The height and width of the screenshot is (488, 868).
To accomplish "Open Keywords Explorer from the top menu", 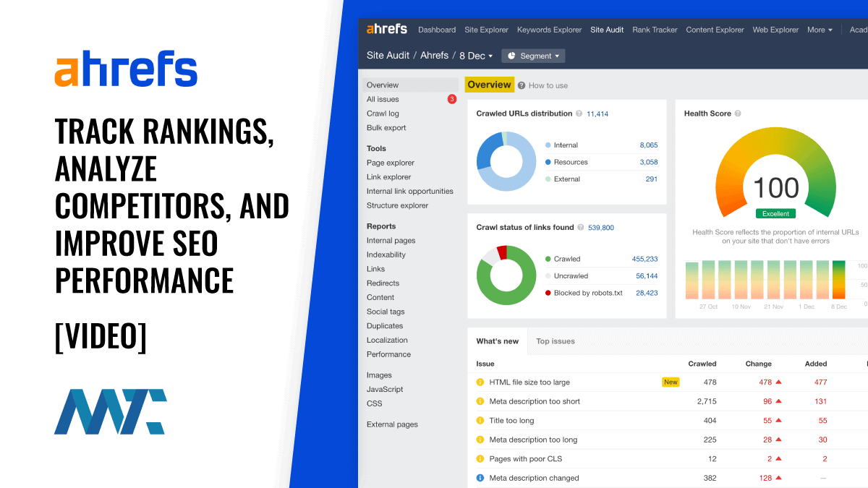I will pyautogui.click(x=549, y=30).
